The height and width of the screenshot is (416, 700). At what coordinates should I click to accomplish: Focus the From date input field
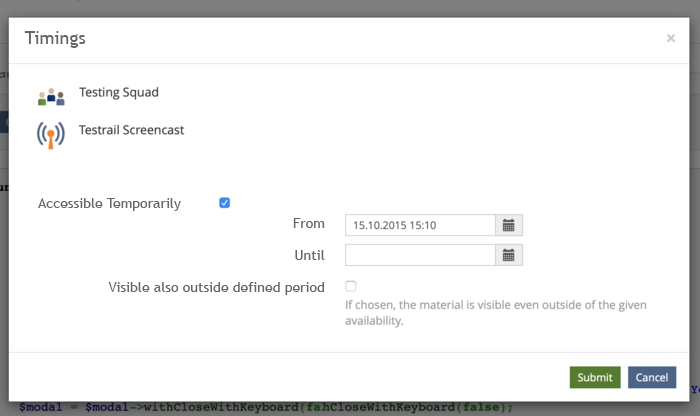tap(420, 225)
